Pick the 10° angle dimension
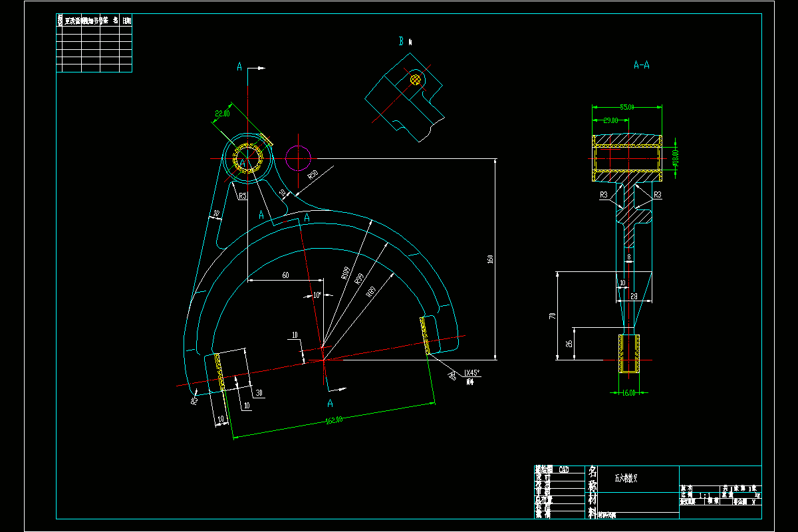This screenshot has width=798, height=532. point(317,295)
